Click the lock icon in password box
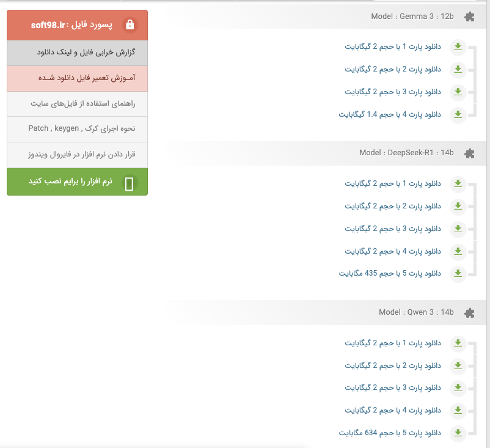 pyautogui.click(x=129, y=25)
